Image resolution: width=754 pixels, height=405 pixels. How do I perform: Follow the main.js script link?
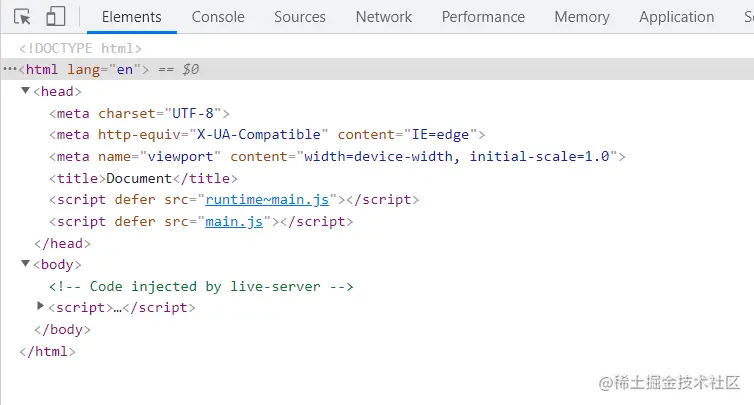tap(234, 221)
